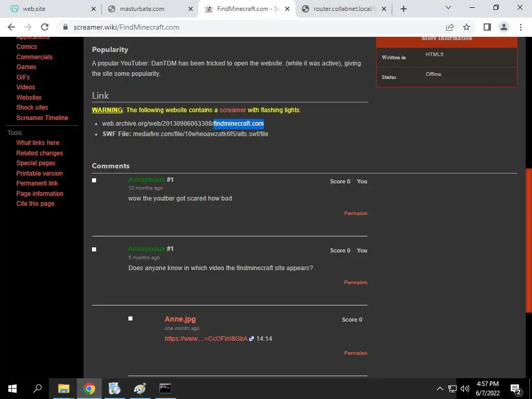Open Command Prompt from taskbar
This screenshot has height=399, width=532.
(165, 389)
